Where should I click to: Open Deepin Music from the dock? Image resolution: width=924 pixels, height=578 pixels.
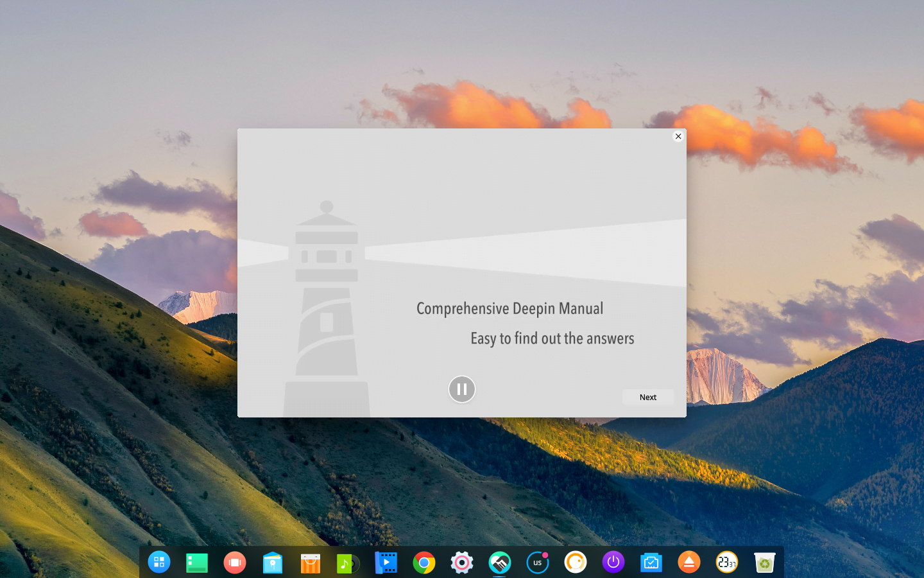(348, 563)
